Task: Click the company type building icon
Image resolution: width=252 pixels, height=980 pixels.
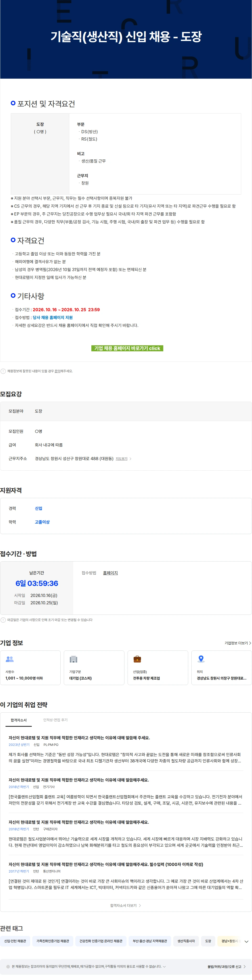Action: pos(73,659)
